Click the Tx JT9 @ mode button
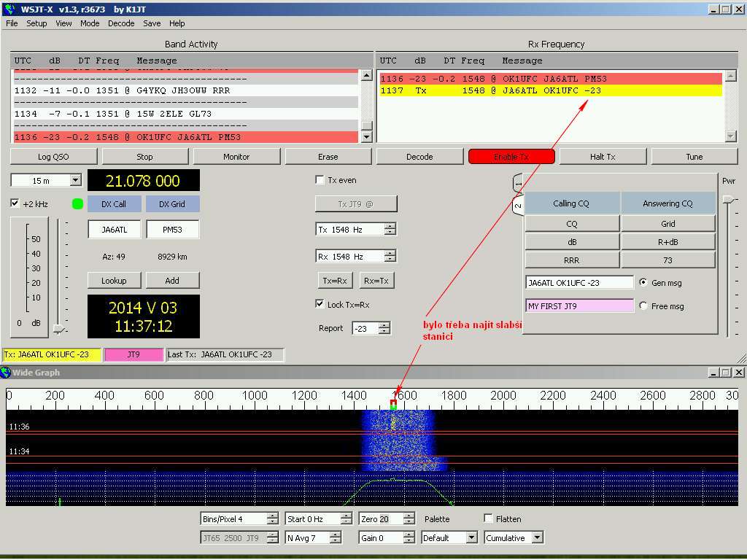 coord(356,204)
